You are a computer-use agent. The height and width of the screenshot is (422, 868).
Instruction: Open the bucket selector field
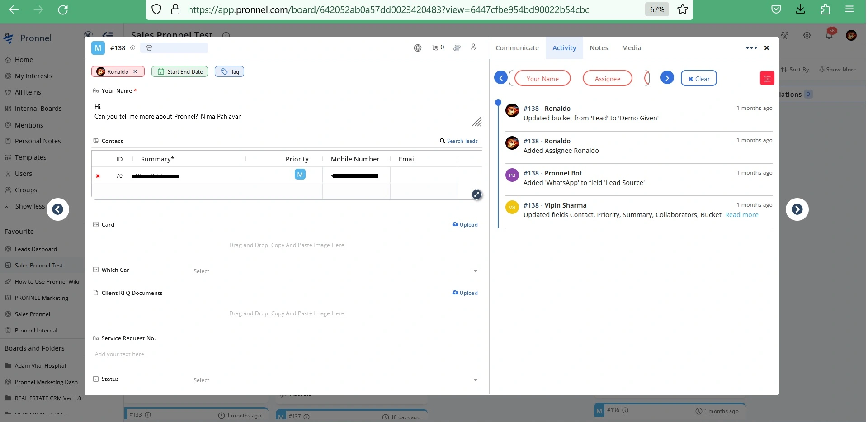pyautogui.click(x=174, y=48)
